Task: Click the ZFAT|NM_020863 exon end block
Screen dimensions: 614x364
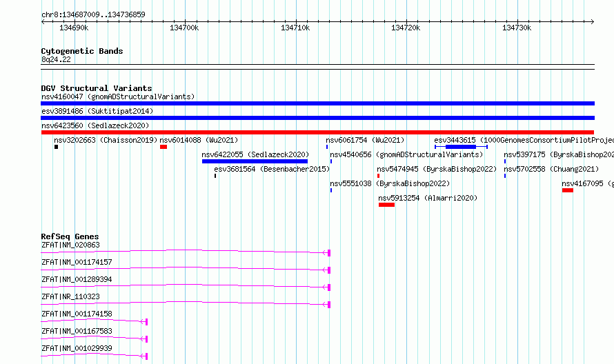Action: [x=329, y=253]
